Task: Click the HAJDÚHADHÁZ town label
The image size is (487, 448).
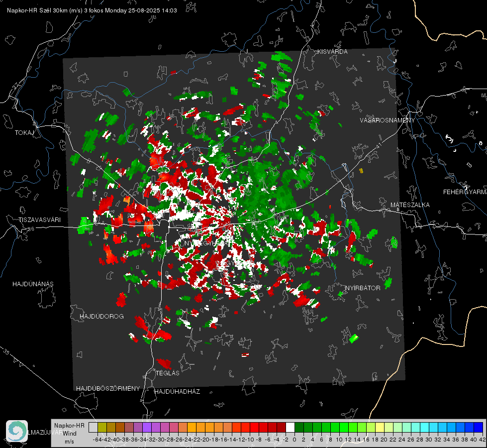Action: click(177, 391)
